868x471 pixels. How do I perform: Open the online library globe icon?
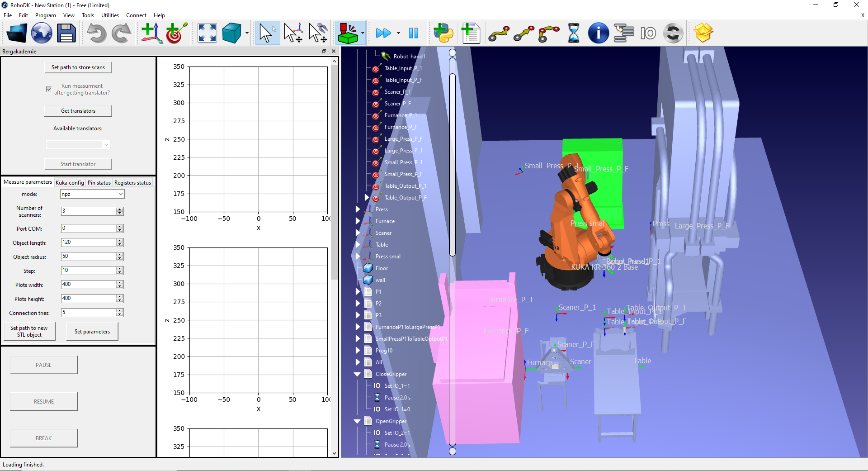[x=42, y=33]
